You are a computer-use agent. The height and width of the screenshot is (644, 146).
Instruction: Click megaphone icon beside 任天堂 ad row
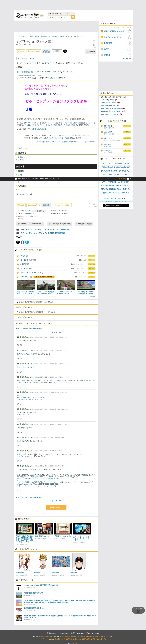(x=18, y=256)
